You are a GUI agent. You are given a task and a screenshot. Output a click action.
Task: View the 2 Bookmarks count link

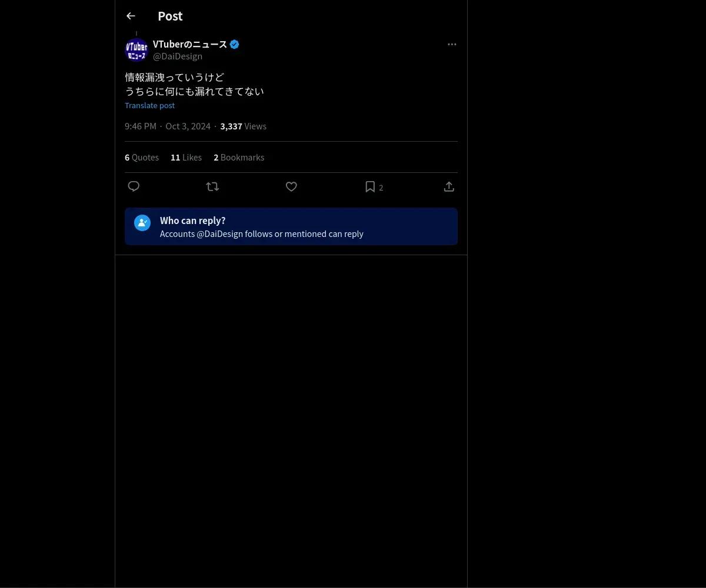pyautogui.click(x=239, y=158)
